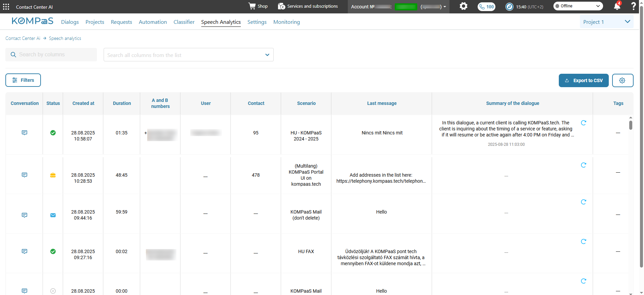Open the Offline status dropdown
Viewport: 644px width, 295px height.
578,6
